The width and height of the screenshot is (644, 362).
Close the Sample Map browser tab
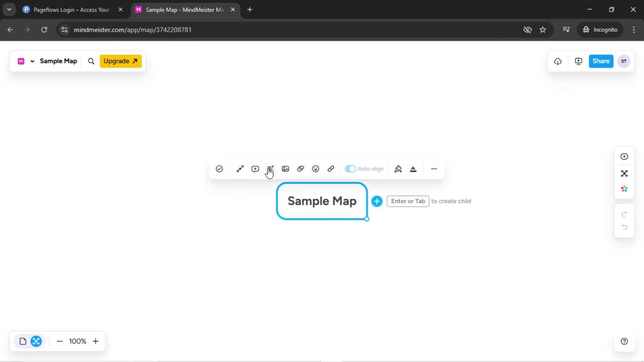(x=233, y=10)
